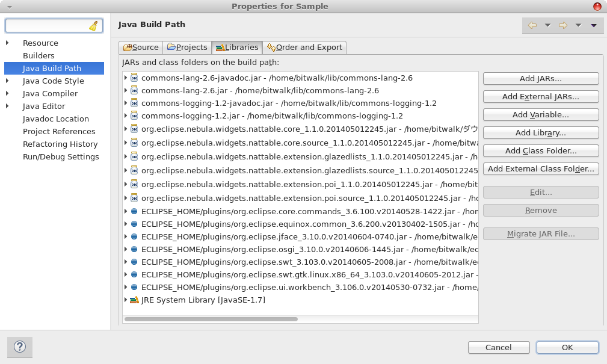Open the Projects tab
The width and height of the screenshot is (607, 364).
pyautogui.click(x=186, y=47)
